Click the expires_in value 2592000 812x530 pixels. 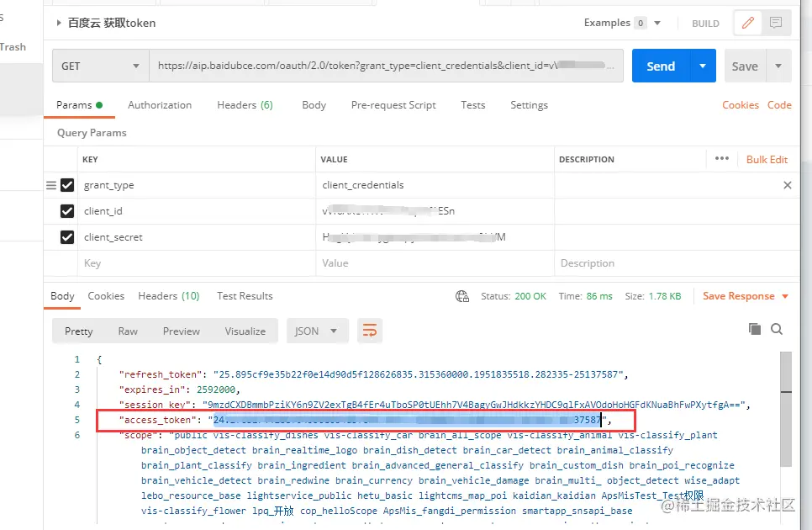coord(216,389)
